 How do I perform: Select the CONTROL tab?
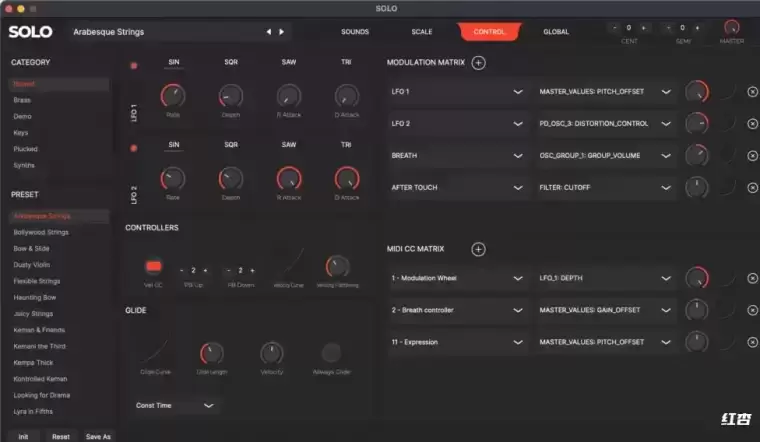coord(489,32)
